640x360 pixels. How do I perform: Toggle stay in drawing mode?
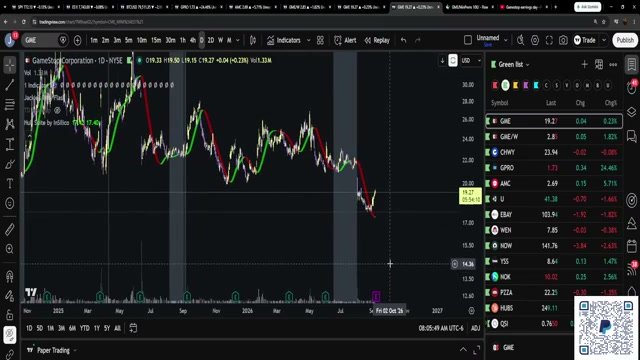pyautogui.click(x=10, y=296)
